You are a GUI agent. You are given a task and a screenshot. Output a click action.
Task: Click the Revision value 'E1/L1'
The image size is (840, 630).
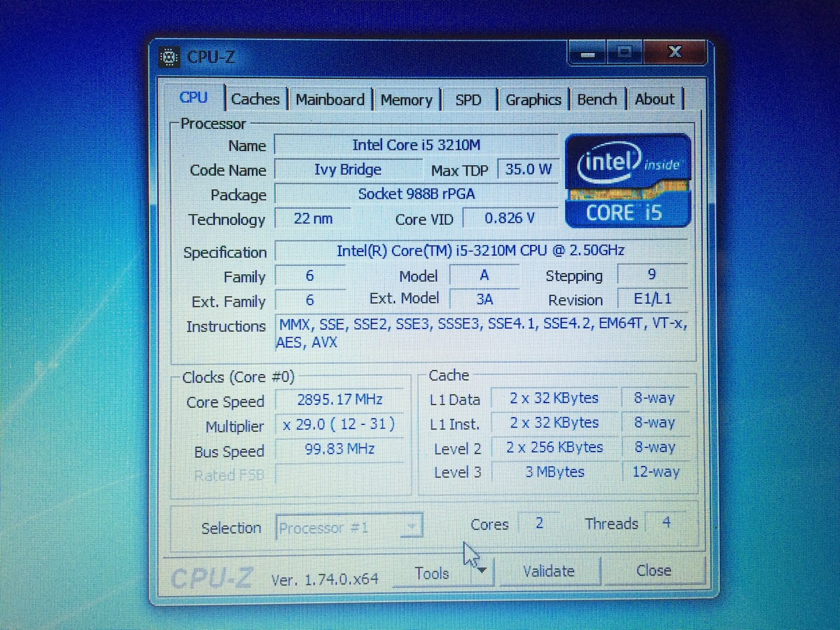(653, 299)
